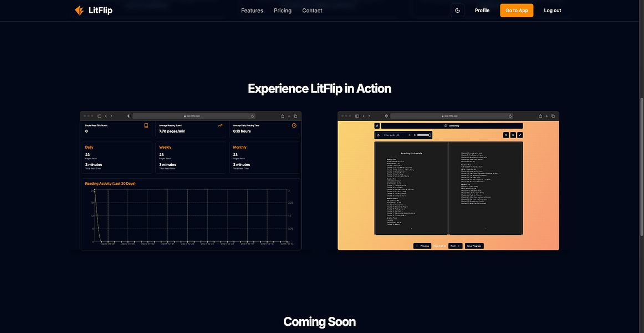Click the privacy shield icon in dashboard screenshot browser
The width and height of the screenshot is (644, 333).
point(129,116)
